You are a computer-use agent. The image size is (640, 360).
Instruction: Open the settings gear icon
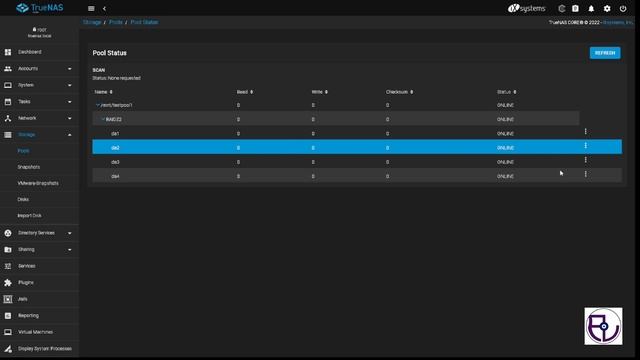point(607,9)
